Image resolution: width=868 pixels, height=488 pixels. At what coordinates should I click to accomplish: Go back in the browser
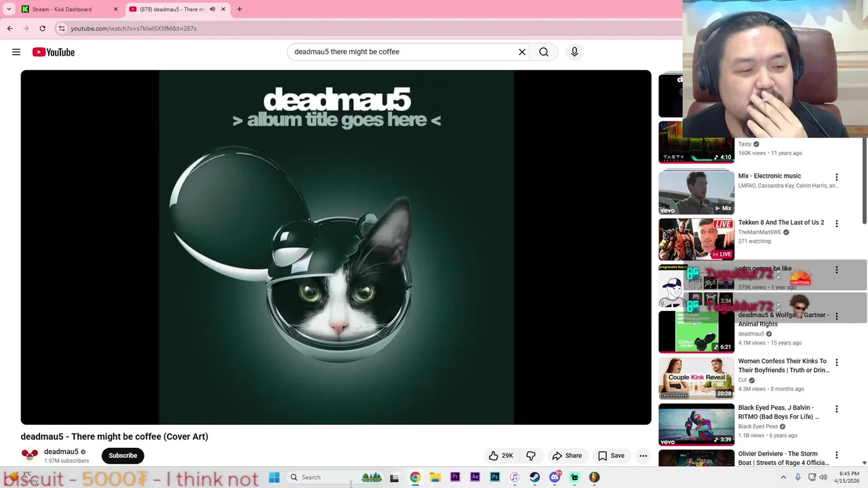10,28
